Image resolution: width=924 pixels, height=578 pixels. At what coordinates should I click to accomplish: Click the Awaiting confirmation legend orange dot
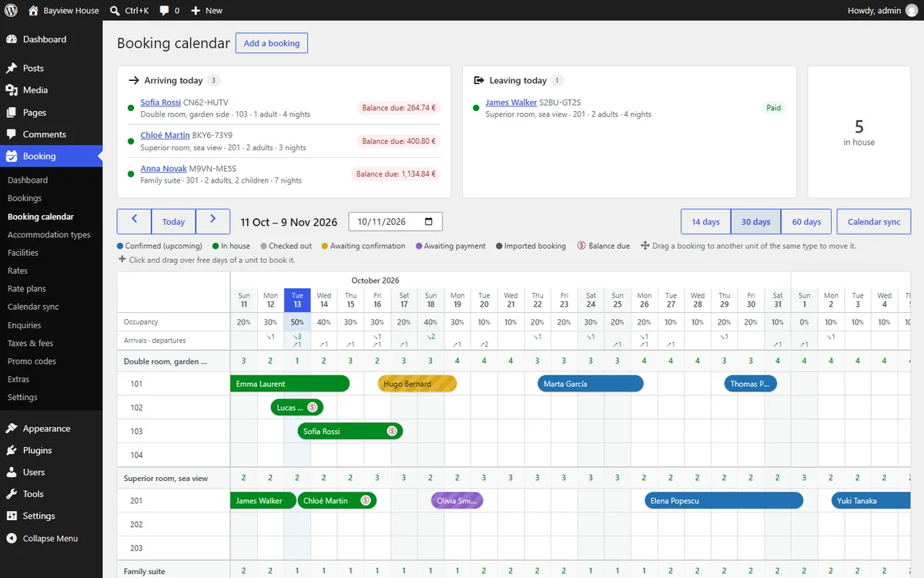[x=324, y=246]
